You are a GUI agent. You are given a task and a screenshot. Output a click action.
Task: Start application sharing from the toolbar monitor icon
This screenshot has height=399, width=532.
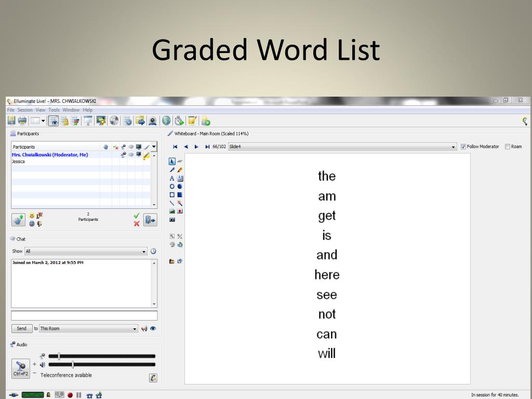click(x=101, y=121)
